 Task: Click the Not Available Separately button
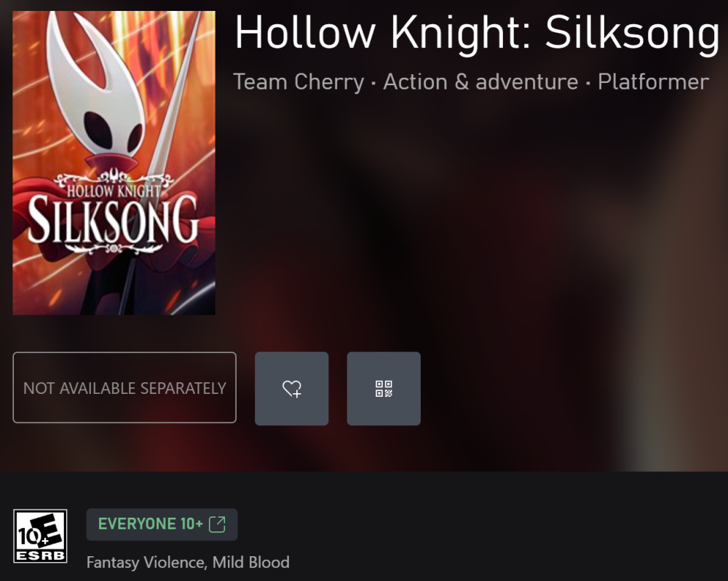click(124, 387)
